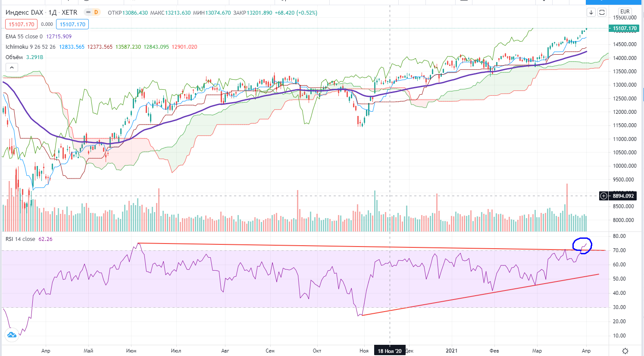Viewport: 644px width, 356px height.
Task: Click the TradingView logo on the chart
Action: click(x=12, y=334)
